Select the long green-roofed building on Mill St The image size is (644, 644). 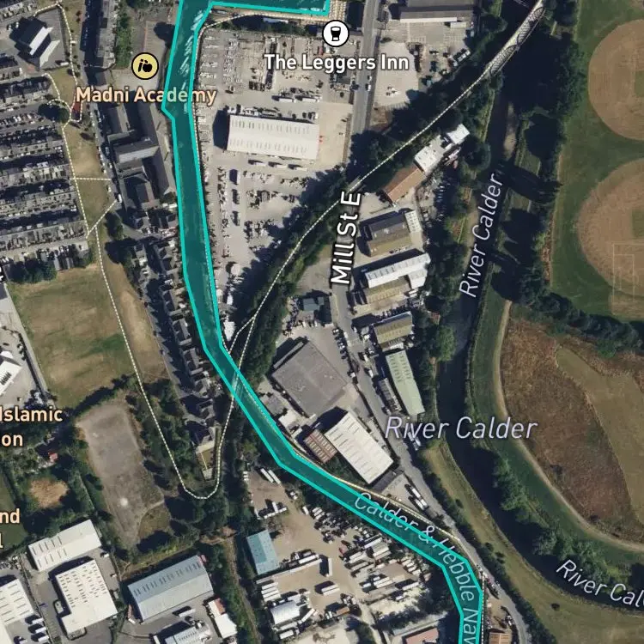click(x=404, y=383)
